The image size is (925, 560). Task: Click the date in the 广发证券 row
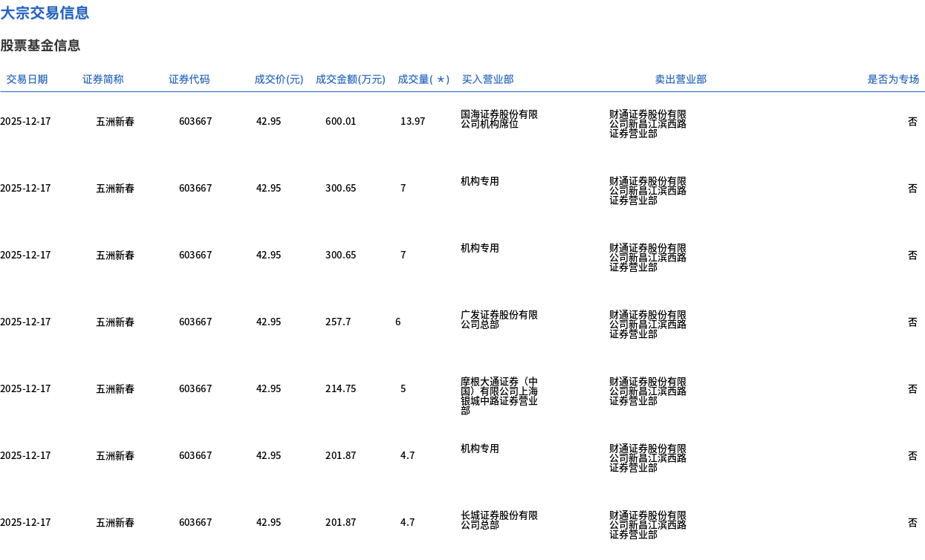coord(25,322)
